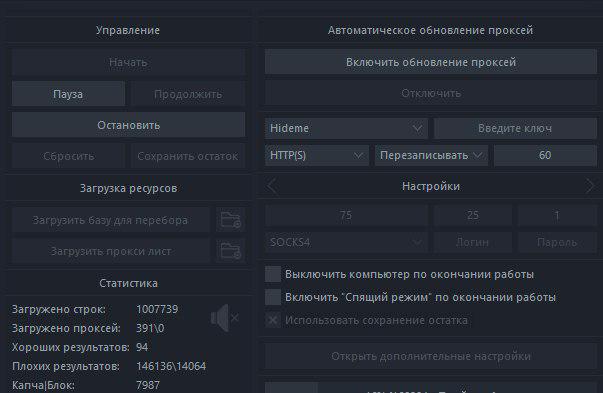Click 'Загрузить прокси лист' button
The image size is (603, 393).
pos(111,251)
